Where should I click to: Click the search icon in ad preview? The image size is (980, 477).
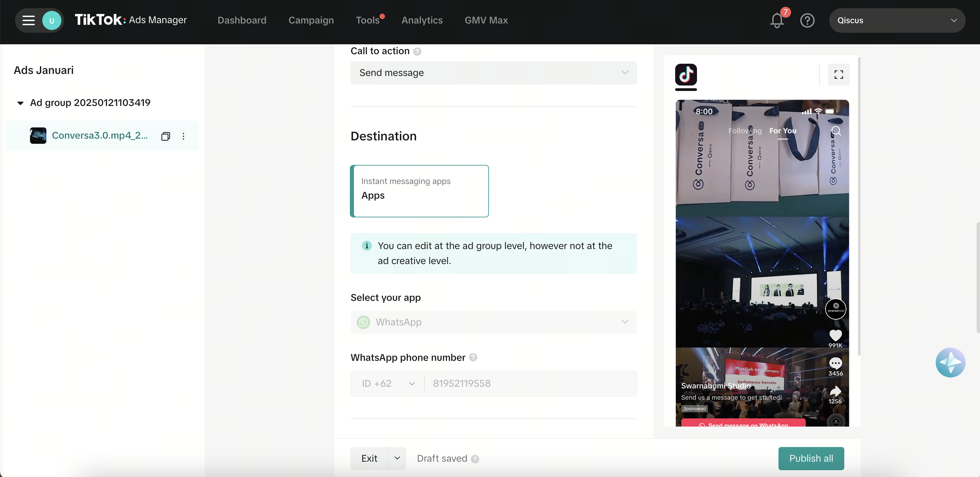coord(836,131)
